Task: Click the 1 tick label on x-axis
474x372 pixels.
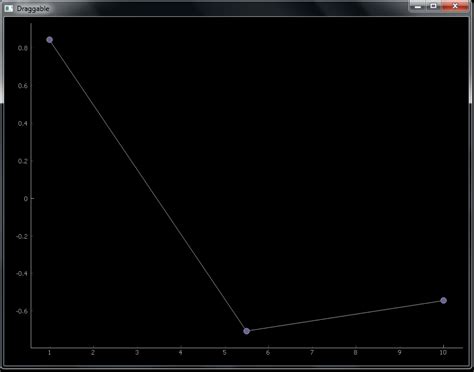Action: click(x=50, y=353)
